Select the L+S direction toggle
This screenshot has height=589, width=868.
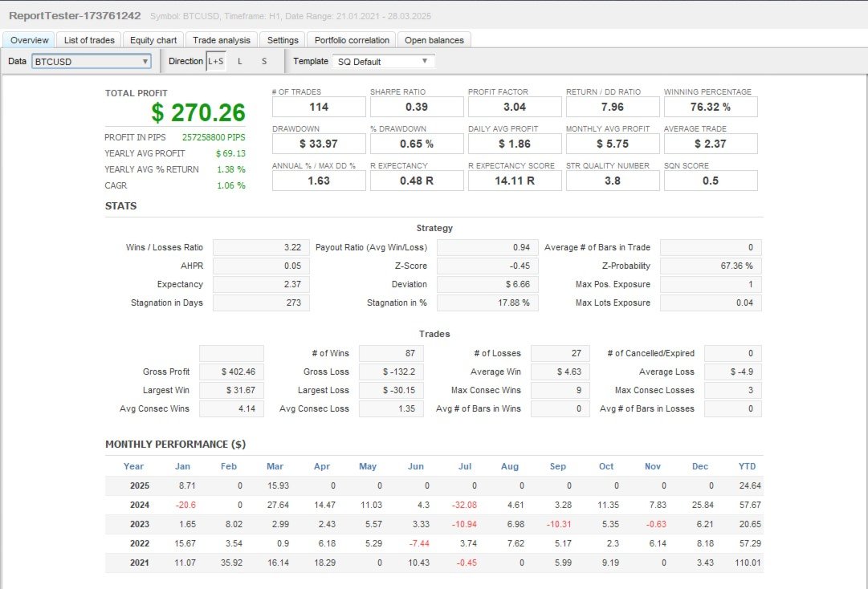point(216,62)
